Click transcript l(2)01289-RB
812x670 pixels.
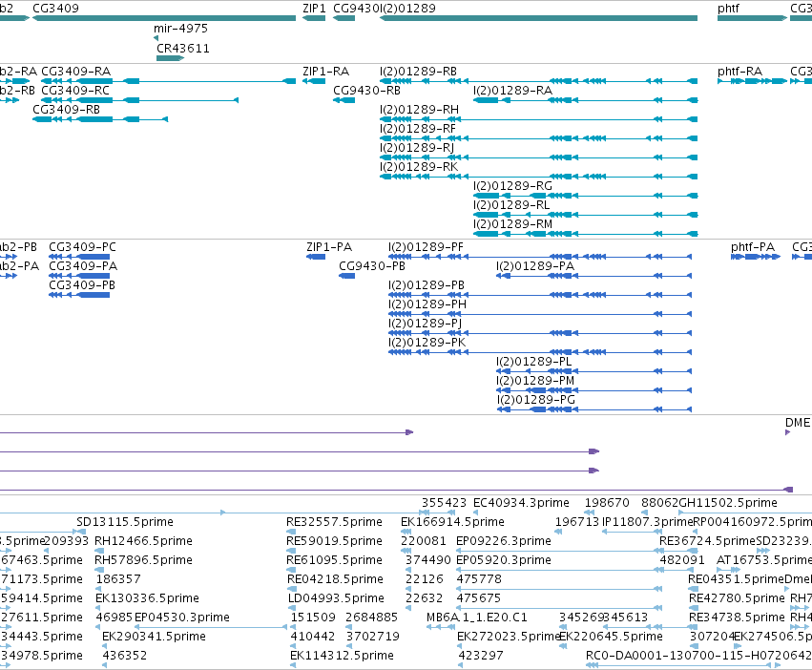coord(418,71)
